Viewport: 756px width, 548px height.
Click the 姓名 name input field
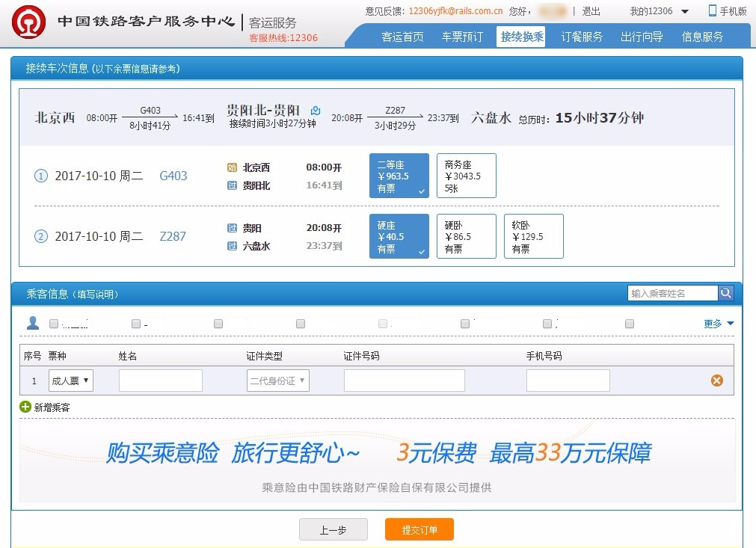click(x=160, y=381)
